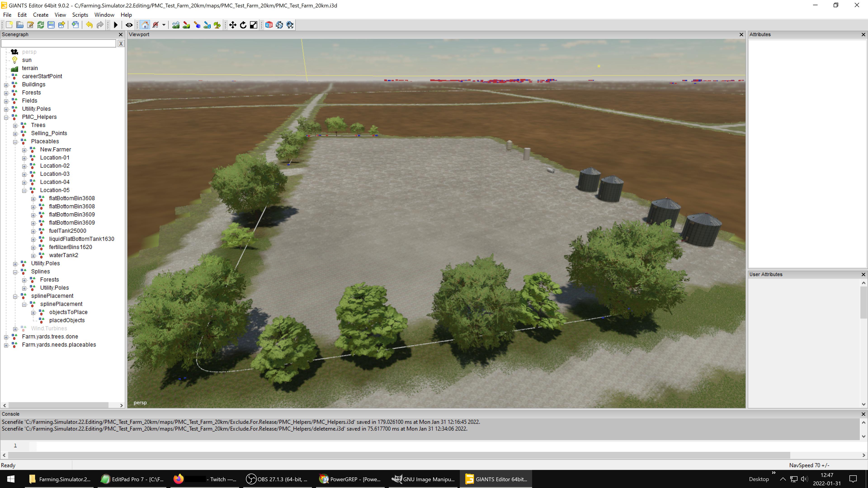
Task: Click the blue circular arrows toolbar icon
Action: (x=279, y=25)
